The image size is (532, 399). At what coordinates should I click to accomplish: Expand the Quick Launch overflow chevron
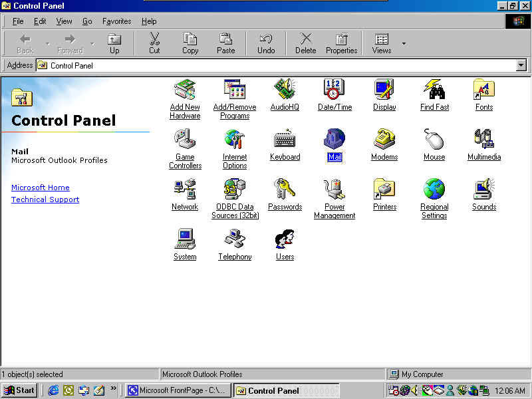(x=113, y=388)
